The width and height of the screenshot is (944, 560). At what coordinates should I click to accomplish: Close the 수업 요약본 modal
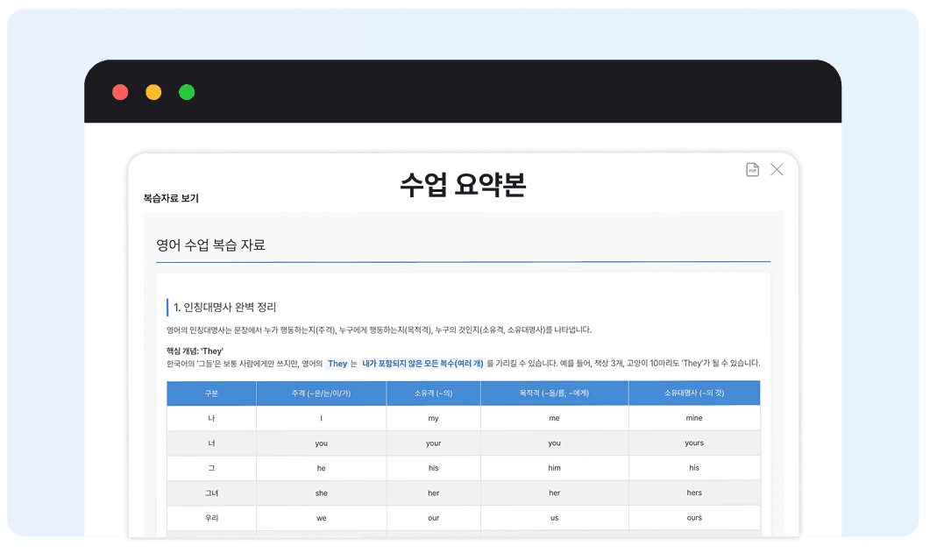(x=777, y=170)
